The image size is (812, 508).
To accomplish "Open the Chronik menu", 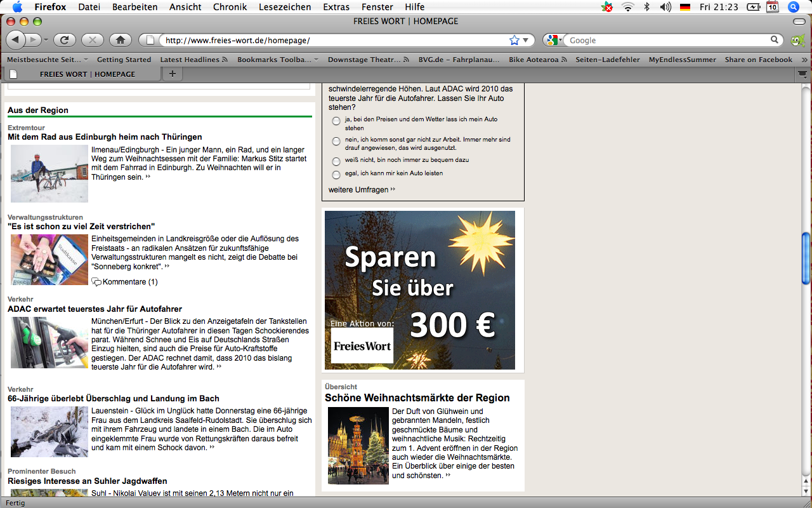I will pos(230,7).
